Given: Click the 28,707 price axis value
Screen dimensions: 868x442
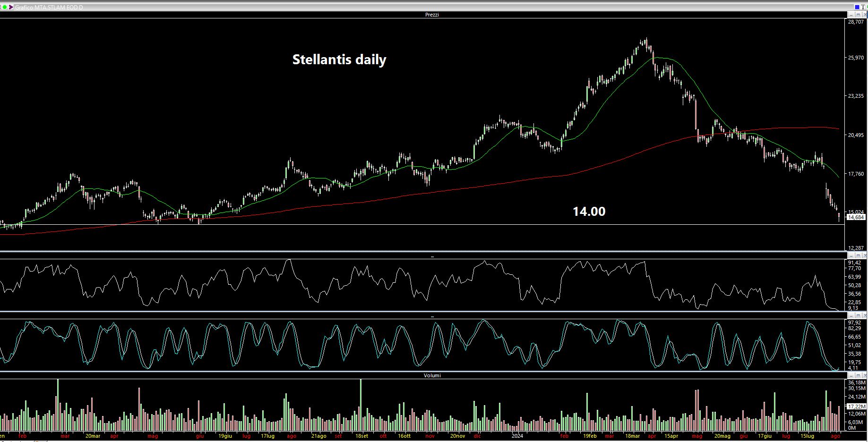Looking at the screenshot, I should pos(856,22).
